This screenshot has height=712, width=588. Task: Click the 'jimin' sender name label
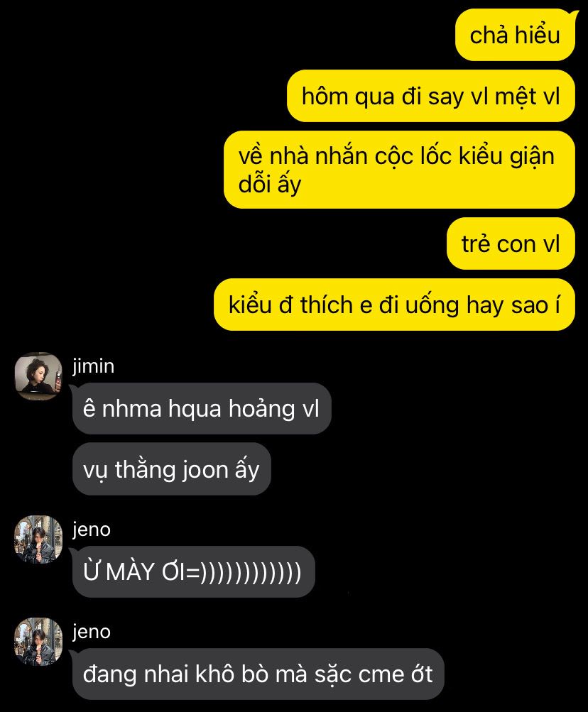pyautogui.click(x=94, y=366)
